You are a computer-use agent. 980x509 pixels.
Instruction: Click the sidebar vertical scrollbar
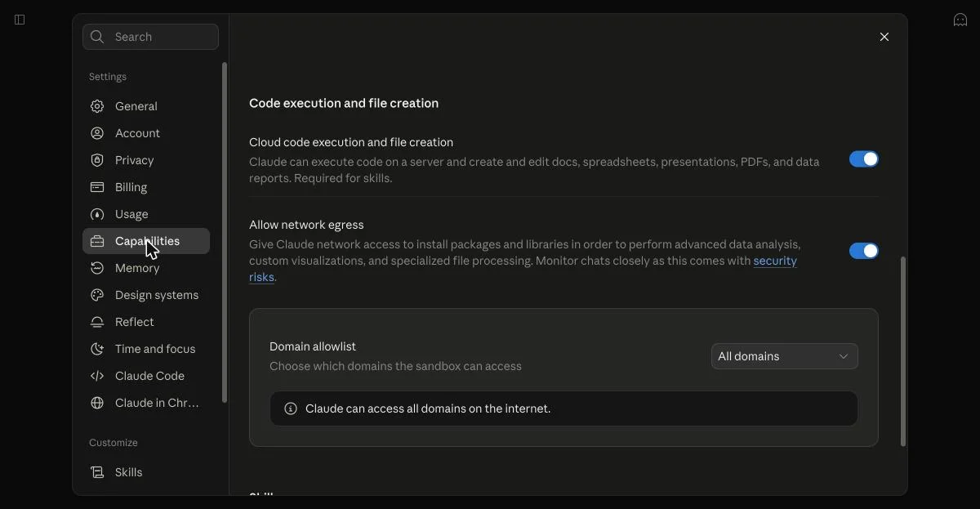point(225,233)
